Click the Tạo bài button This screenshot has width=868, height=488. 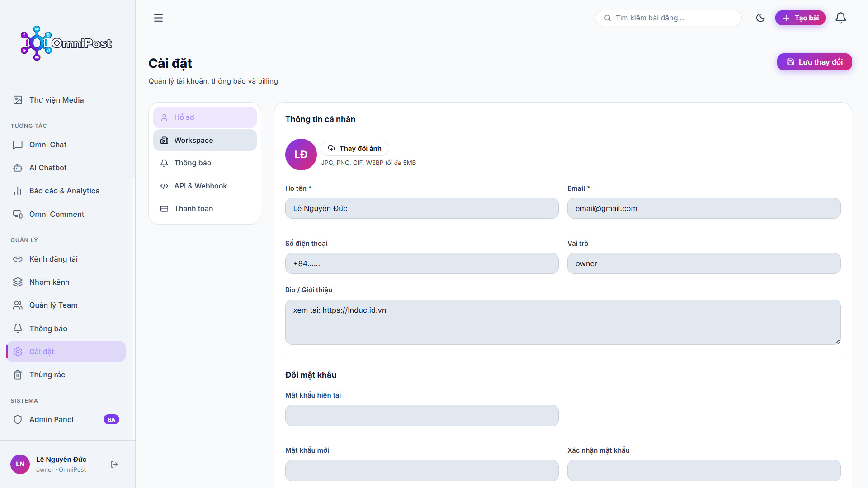tap(800, 18)
